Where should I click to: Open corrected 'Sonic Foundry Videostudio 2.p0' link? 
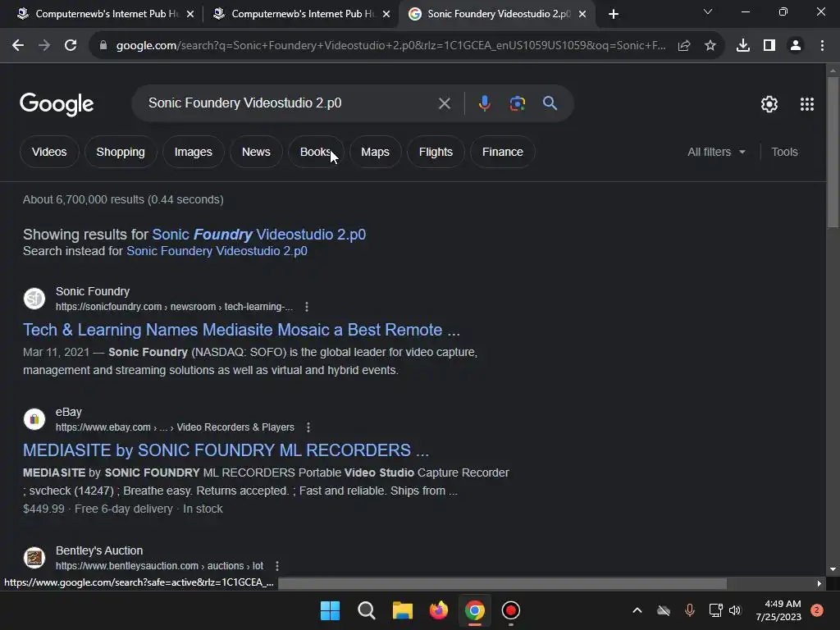point(258,235)
